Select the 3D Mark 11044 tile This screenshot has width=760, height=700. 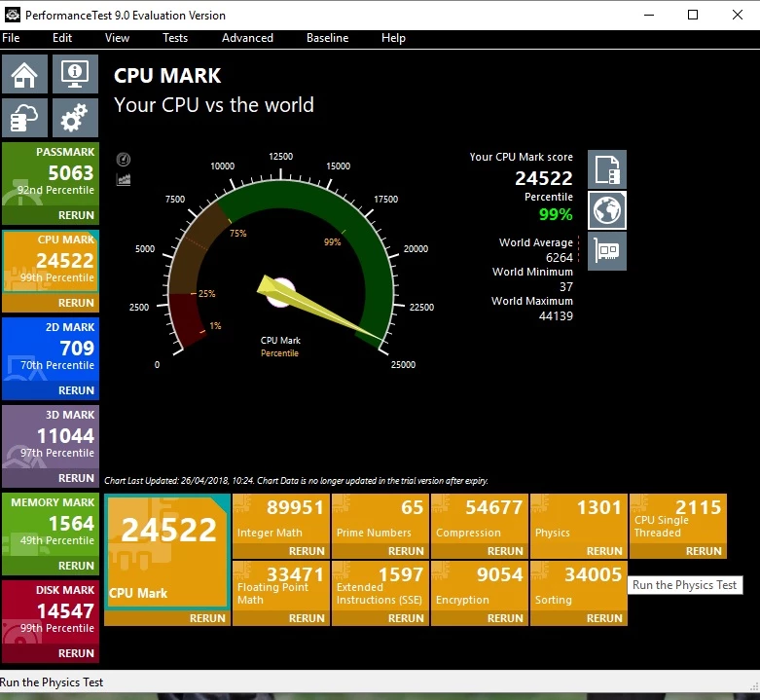point(51,437)
